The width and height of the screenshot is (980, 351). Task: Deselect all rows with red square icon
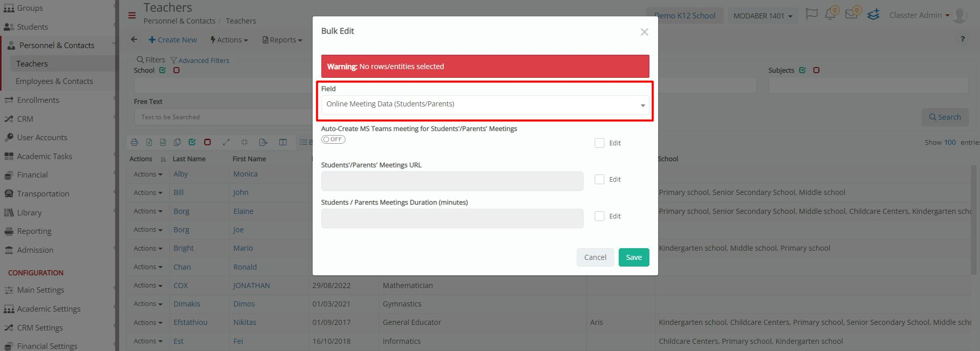pos(207,142)
